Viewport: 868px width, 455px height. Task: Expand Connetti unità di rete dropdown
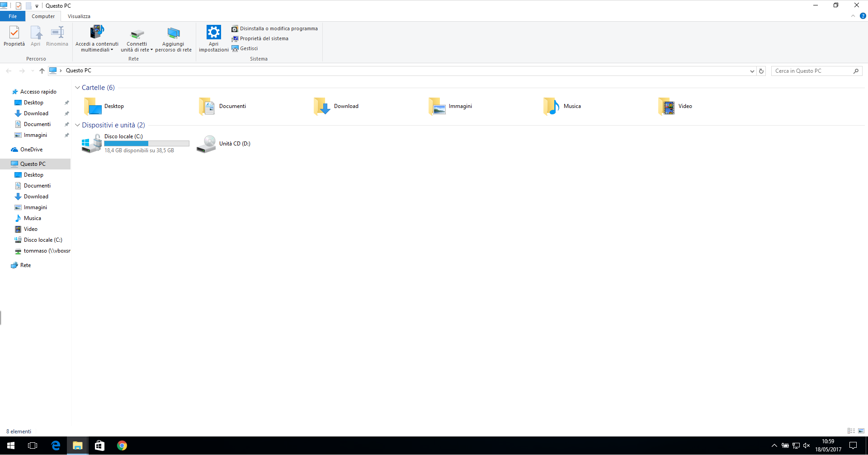click(151, 50)
